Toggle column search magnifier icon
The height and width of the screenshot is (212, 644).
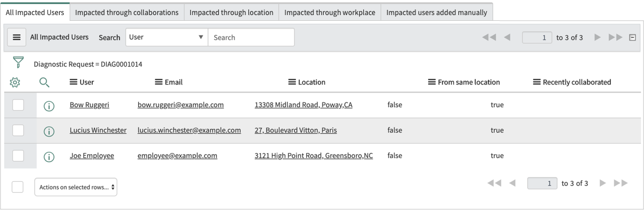(x=44, y=82)
